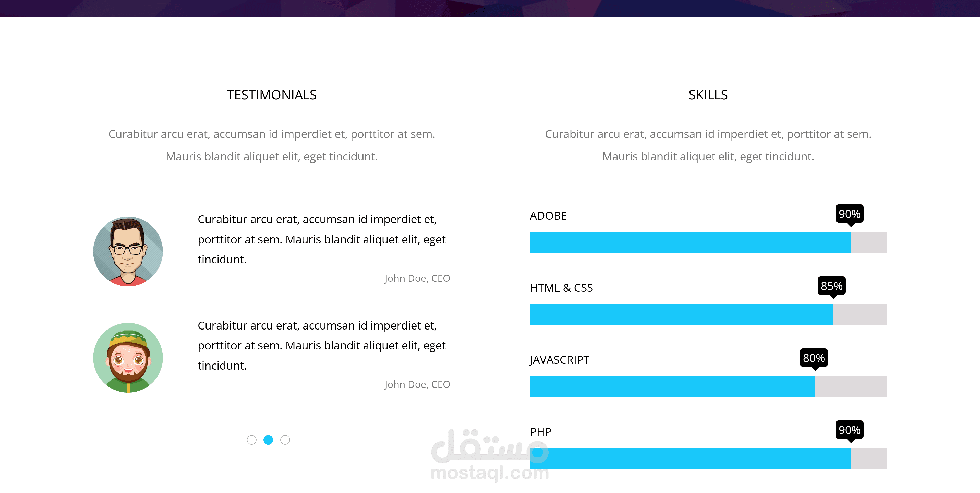Image resolution: width=980 pixels, height=493 pixels.
Task: Switch to the third testimonial slide dot
Action: (x=285, y=440)
